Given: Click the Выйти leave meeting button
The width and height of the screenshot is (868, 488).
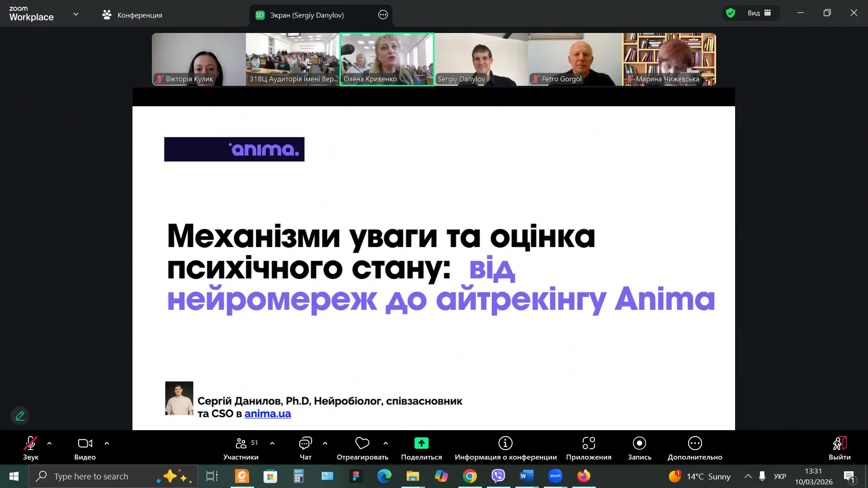Looking at the screenshot, I should tap(840, 447).
